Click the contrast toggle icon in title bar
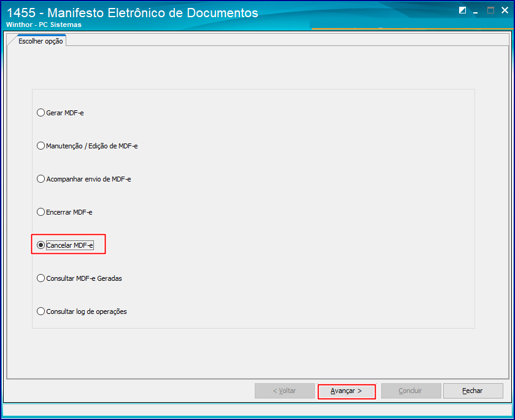This screenshot has width=515, height=420. point(462,10)
